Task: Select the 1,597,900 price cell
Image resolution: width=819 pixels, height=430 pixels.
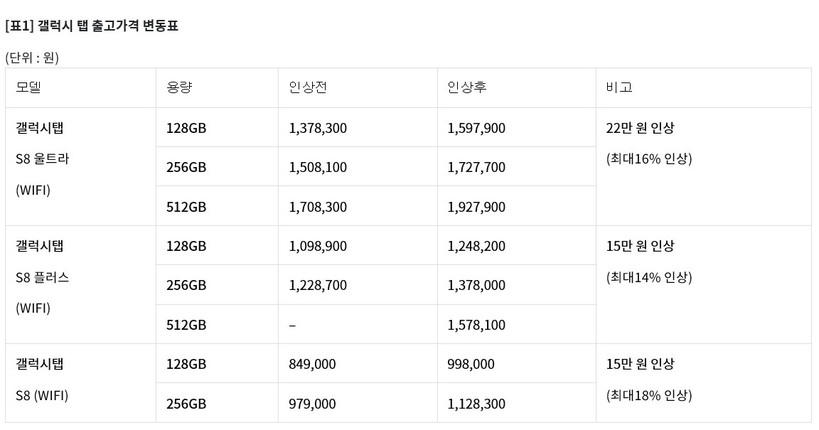Action: click(x=476, y=128)
